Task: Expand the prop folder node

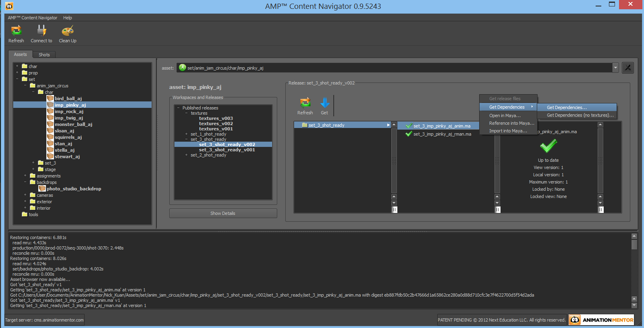Action: point(17,72)
